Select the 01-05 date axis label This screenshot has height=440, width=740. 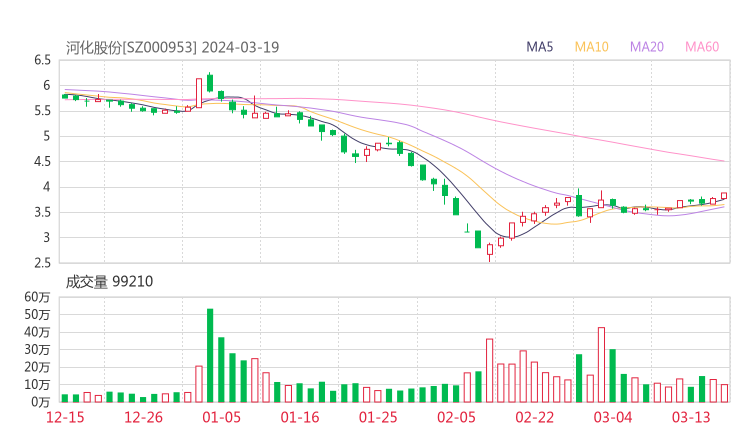tap(221, 417)
